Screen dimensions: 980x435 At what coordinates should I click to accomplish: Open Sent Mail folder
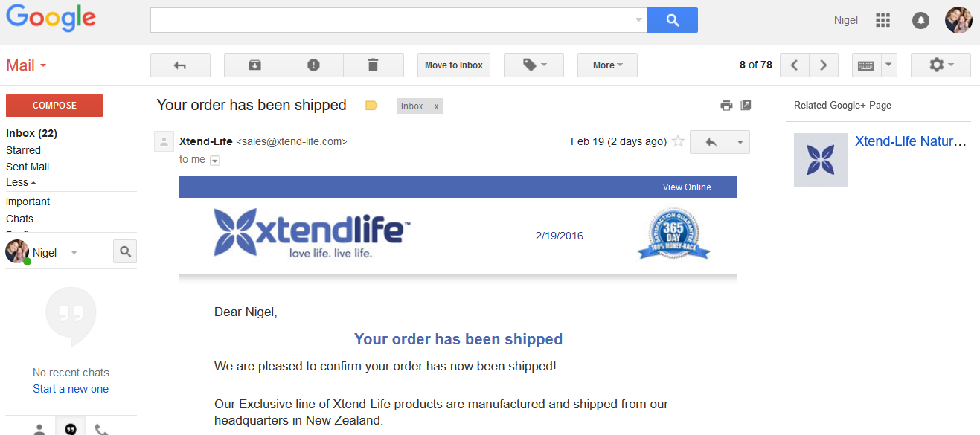point(28,167)
